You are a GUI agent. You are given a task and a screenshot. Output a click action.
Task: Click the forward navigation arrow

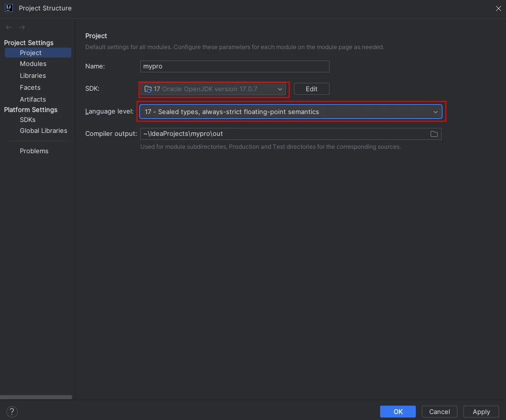tap(22, 27)
